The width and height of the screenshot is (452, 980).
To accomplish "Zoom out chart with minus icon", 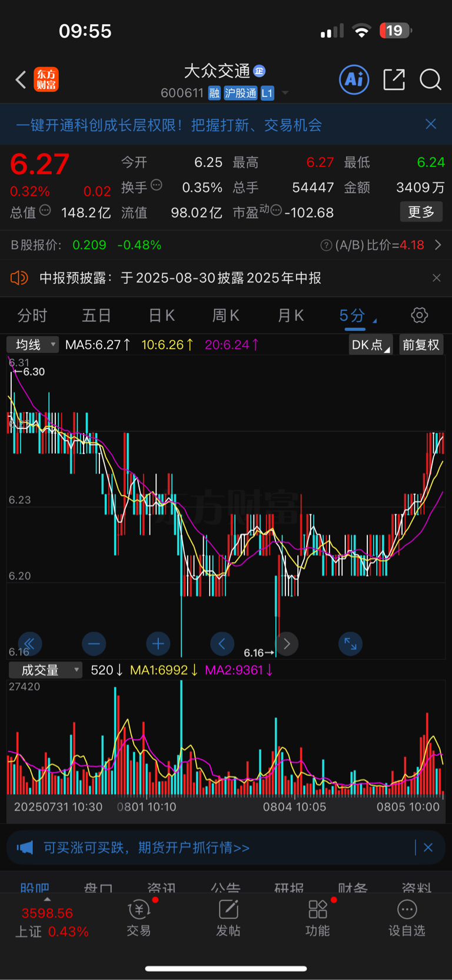I will click(94, 643).
